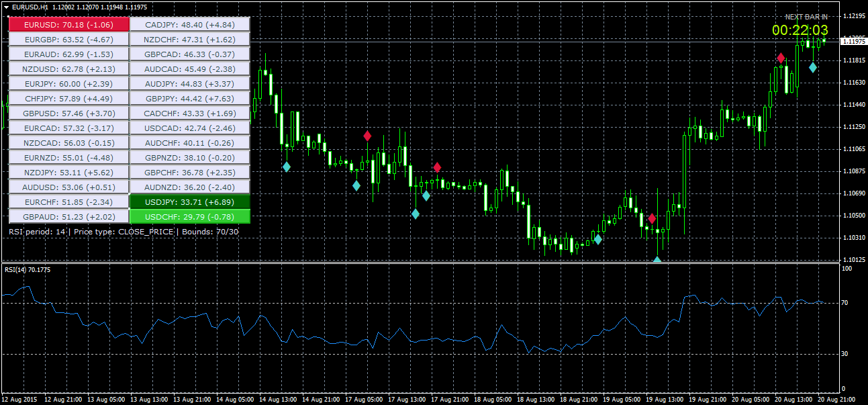Click the current price tag 1.11975
The height and width of the screenshot is (405, 868).
[853, 42]
